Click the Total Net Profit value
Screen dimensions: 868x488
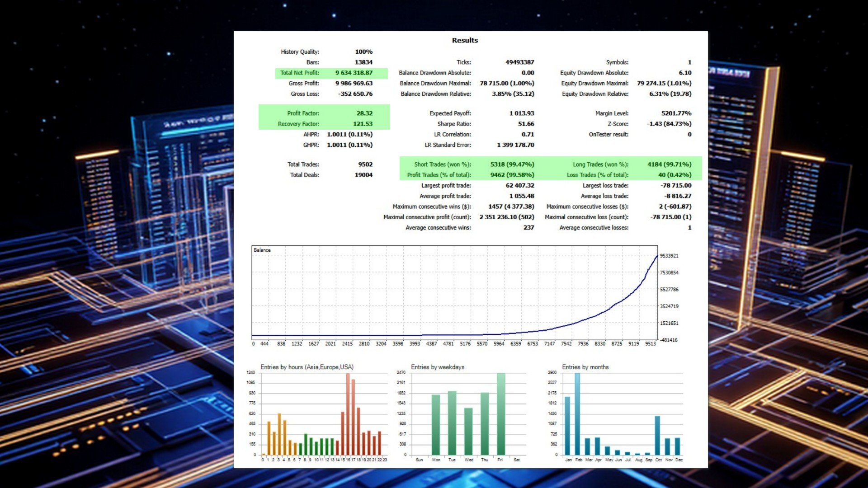point(354,73)
